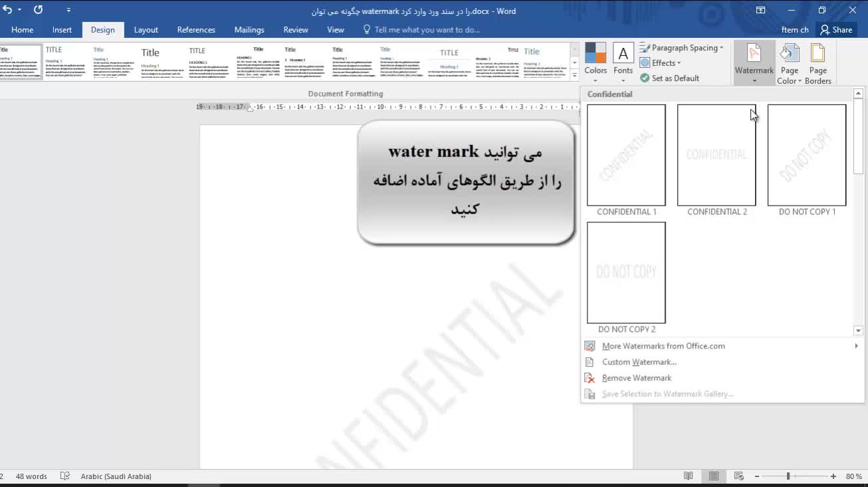
Task: Apply the DO NOT COPY 1 watermark
Action: coord(807,156)
